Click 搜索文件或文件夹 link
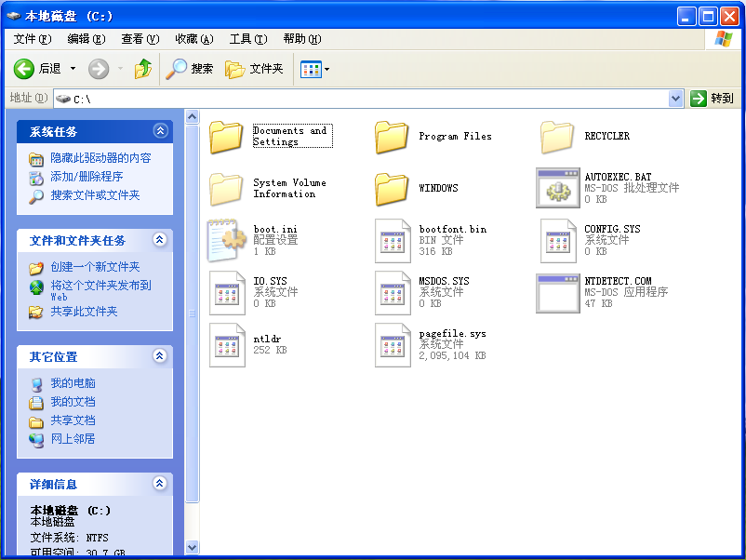The width and height of the screenshot is (746, 560). coord(95,195)
